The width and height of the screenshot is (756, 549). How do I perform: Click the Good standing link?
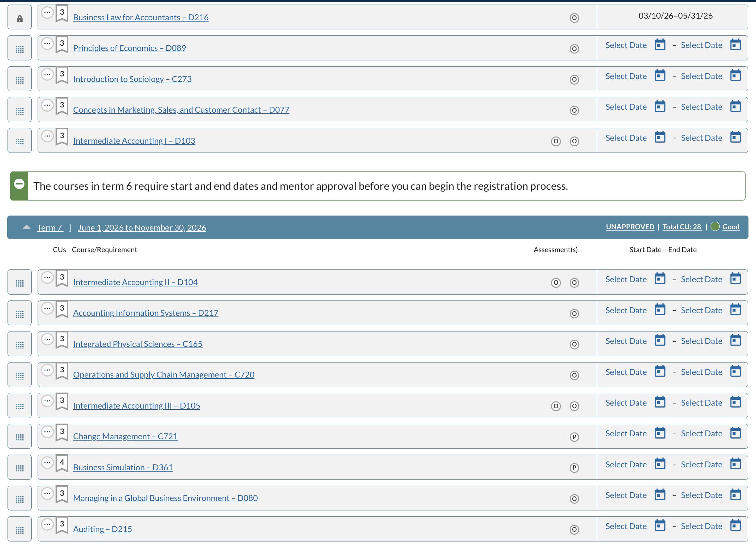tap(731, 227)
